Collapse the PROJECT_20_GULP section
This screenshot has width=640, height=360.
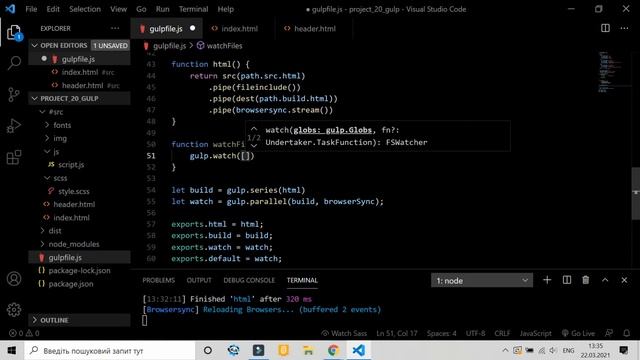(x=35, y=98)
